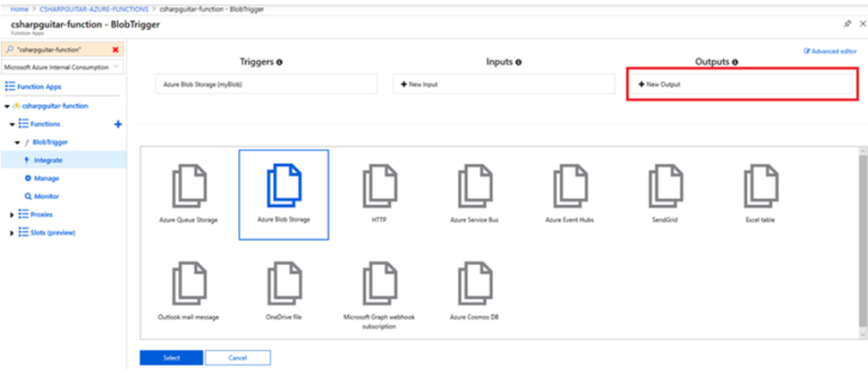868x373 pixels.
Task: Choose the Azure Cosmos DB output icon
Action: tap(475, 283)
